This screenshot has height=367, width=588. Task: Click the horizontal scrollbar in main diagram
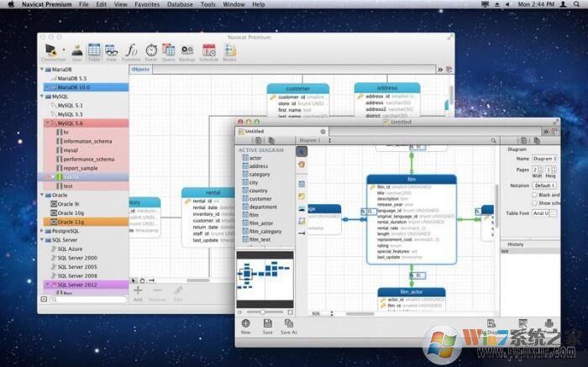pyautogui.click(x=198, y=280)
